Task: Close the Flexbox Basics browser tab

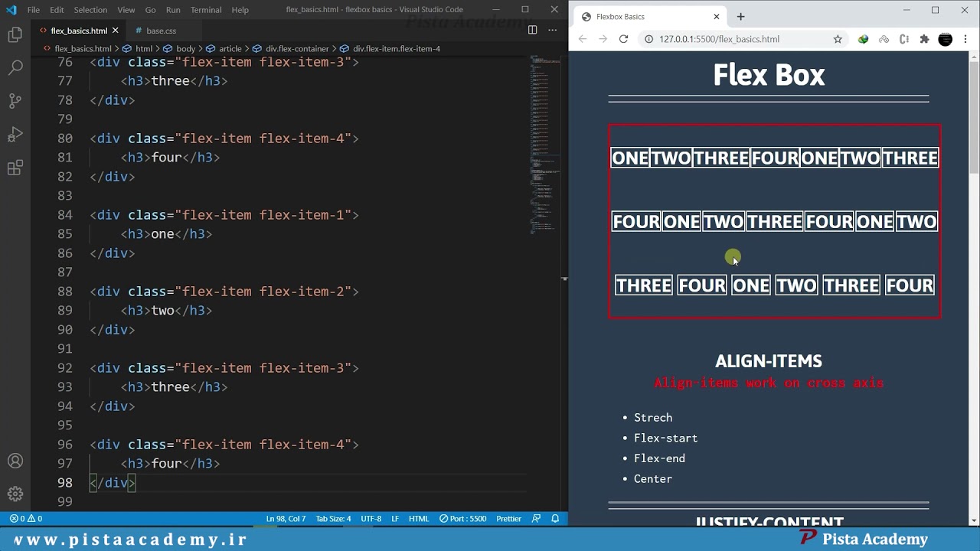Action: click(x=717, y=16)
